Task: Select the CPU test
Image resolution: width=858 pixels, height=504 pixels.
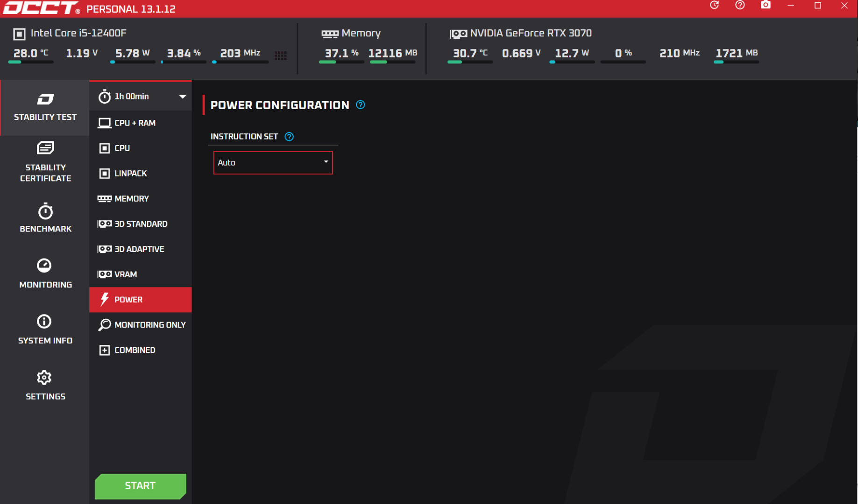Action: (x=141, y=148)
